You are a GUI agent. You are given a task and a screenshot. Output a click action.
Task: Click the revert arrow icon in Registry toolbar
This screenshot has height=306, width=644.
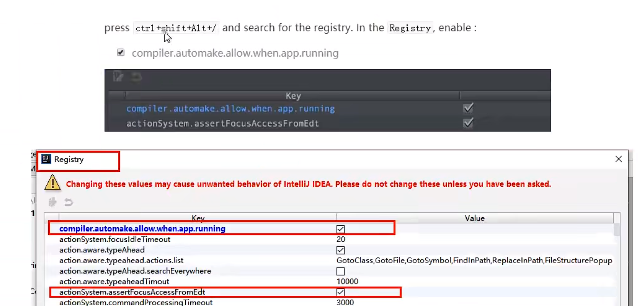[x=69, y=202]
